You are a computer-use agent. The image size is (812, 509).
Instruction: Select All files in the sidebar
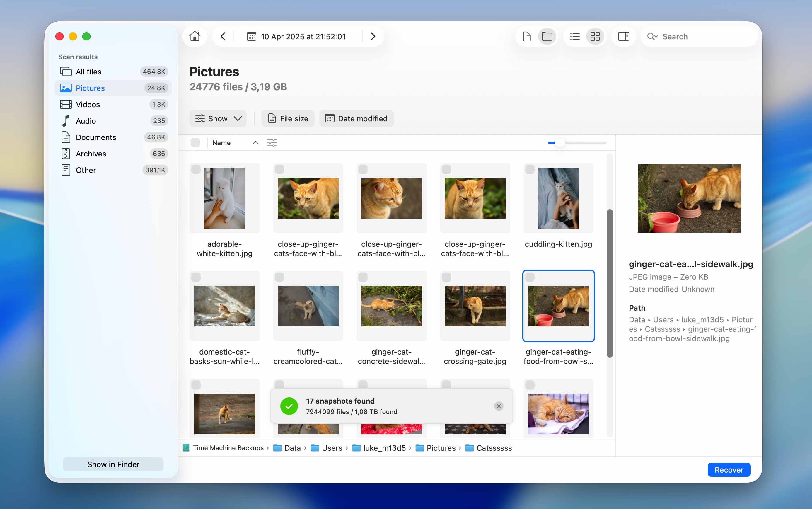click(x=113, y=72)
